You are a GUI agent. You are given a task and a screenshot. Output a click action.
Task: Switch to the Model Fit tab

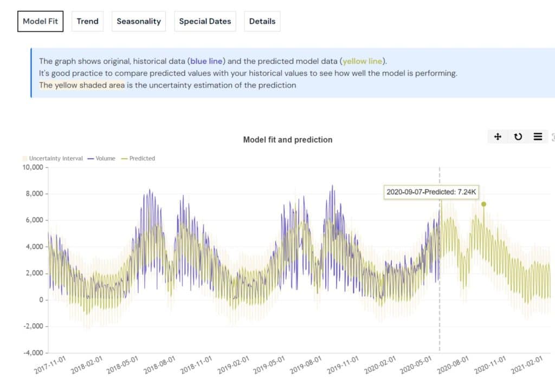(41, 22)
